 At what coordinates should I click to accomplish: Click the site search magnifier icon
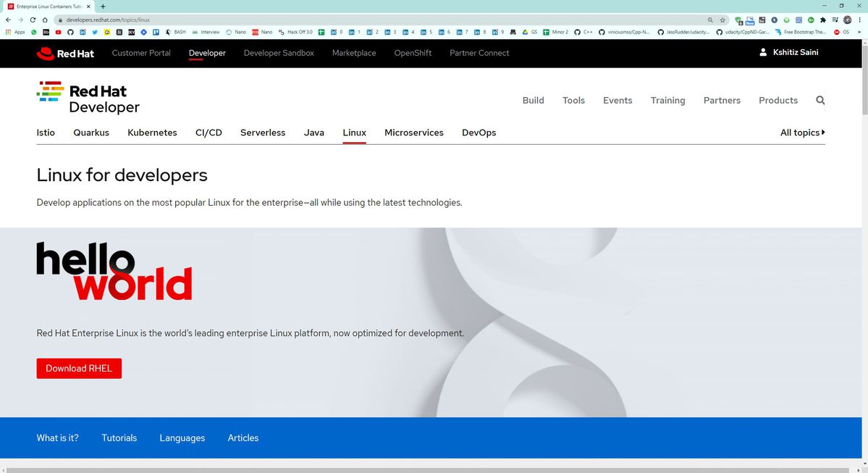coord(819,101)
